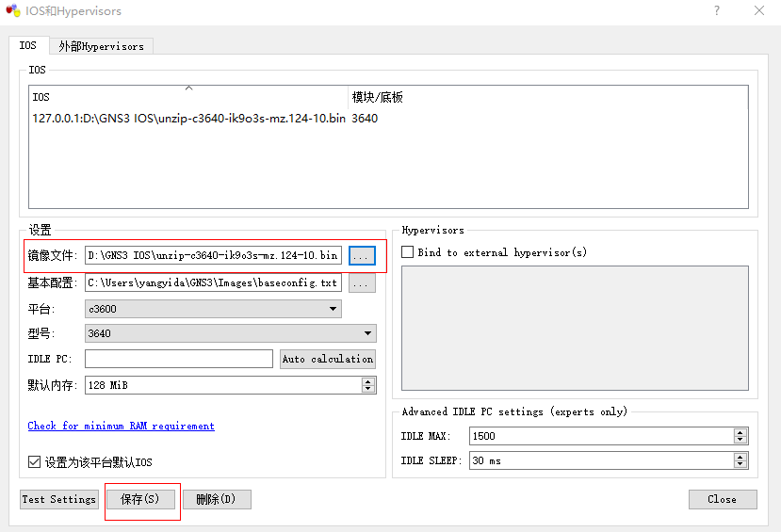Decrease IDLE SLEEP with down arrow

740,464
